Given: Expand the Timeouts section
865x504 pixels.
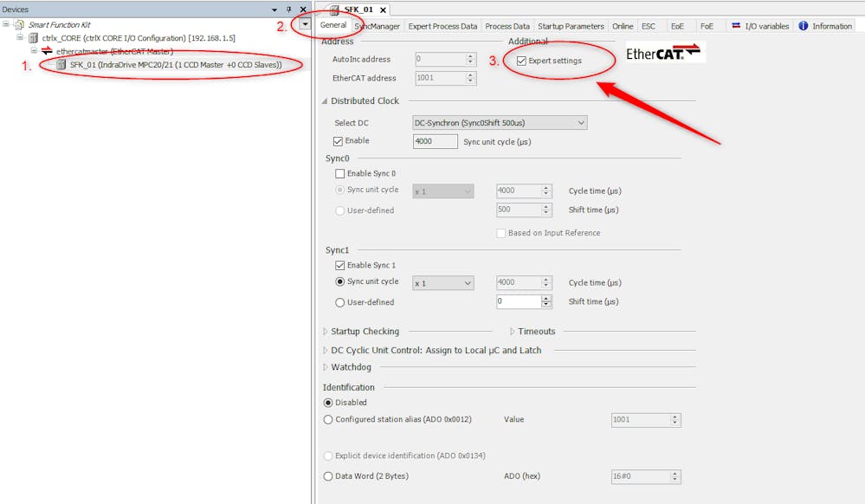Looking at the screenshot, I should [x=512, y=331].
